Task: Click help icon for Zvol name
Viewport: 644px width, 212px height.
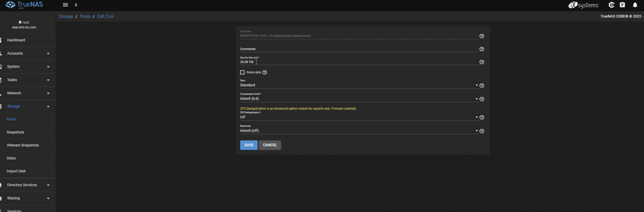Action: click(x=482, y=36)
